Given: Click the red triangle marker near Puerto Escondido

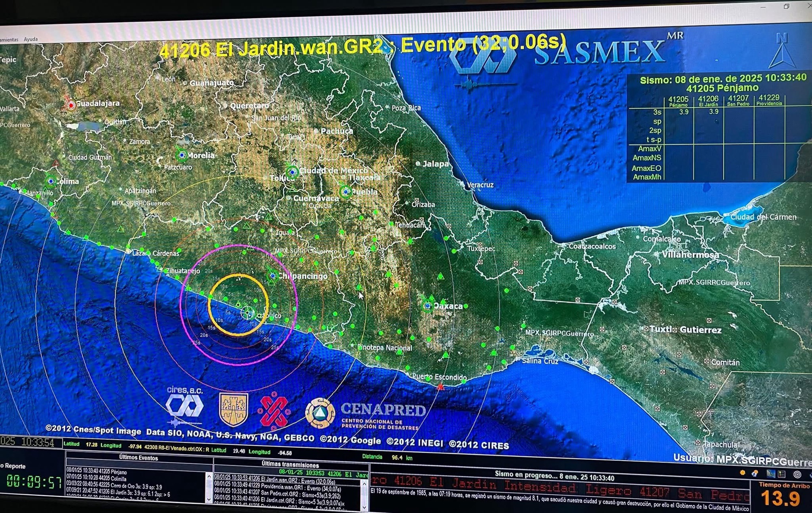Looking at the screenshot, I should click(441, 387).
